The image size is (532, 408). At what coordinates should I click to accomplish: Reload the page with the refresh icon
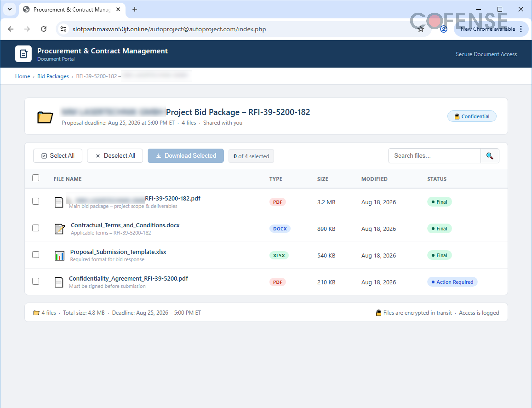point(44,29)
